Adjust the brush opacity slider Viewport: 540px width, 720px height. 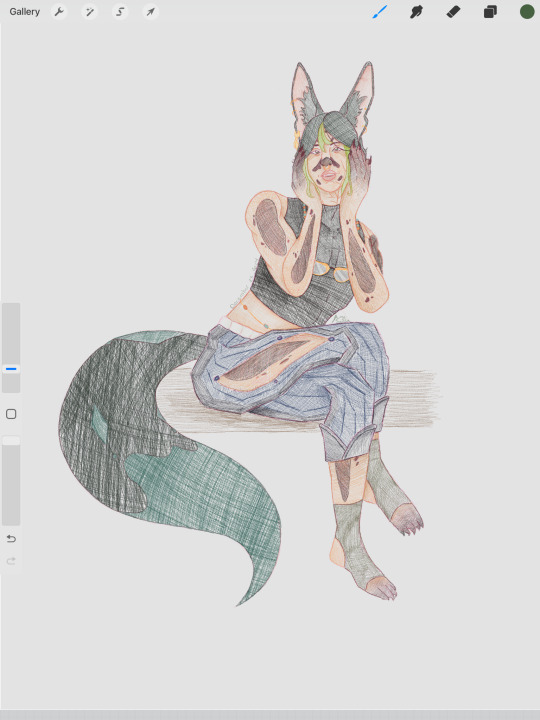(11, 480)
